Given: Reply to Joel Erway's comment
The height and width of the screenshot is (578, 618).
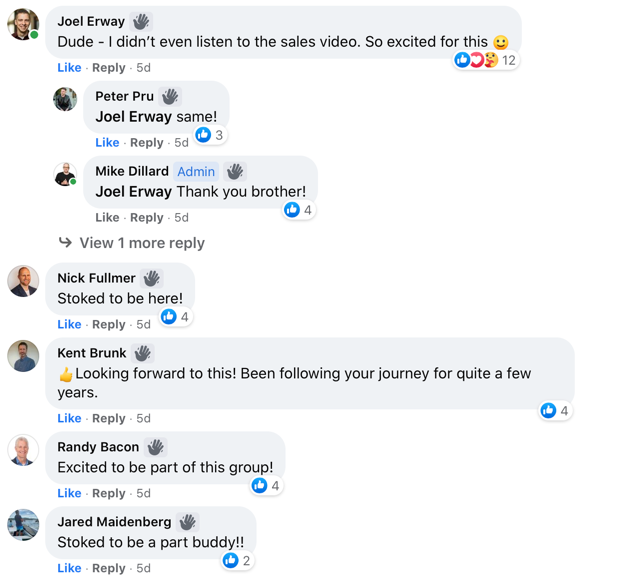Looking at the screenshot, I should tap(109, 68).
